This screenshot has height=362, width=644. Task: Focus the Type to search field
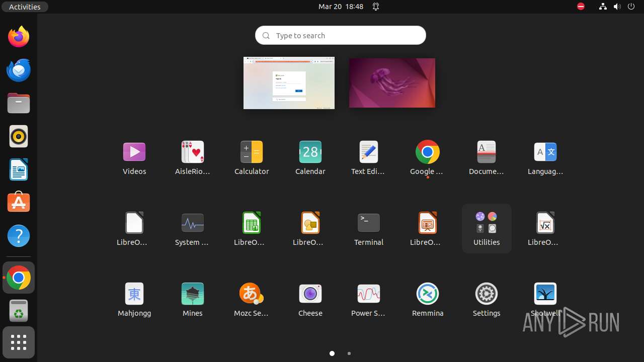point(341,35)
